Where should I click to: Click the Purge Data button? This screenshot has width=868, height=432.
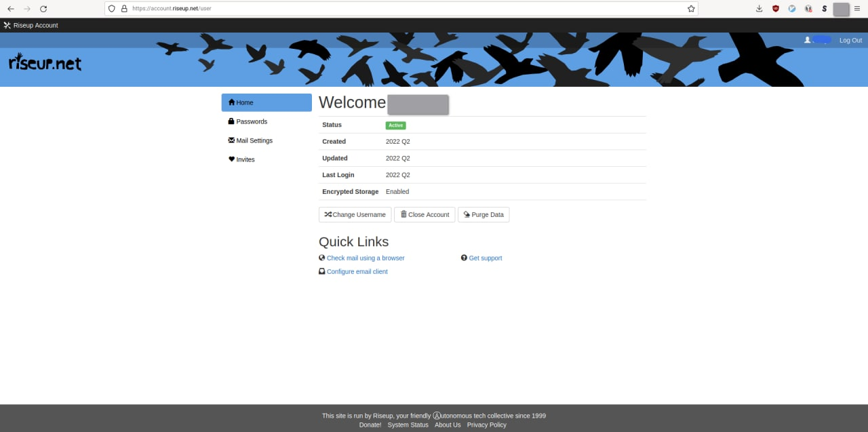(484, 214)
